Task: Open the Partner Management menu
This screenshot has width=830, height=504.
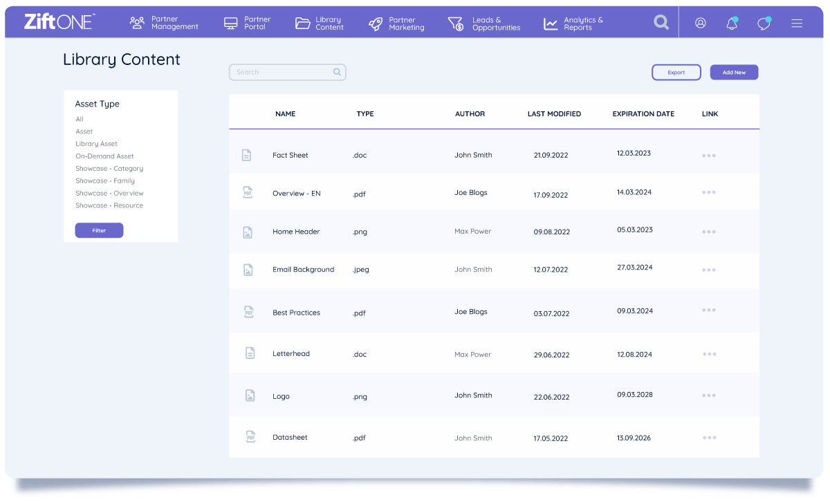Action: pyautogui.click(x=165, y=24)
